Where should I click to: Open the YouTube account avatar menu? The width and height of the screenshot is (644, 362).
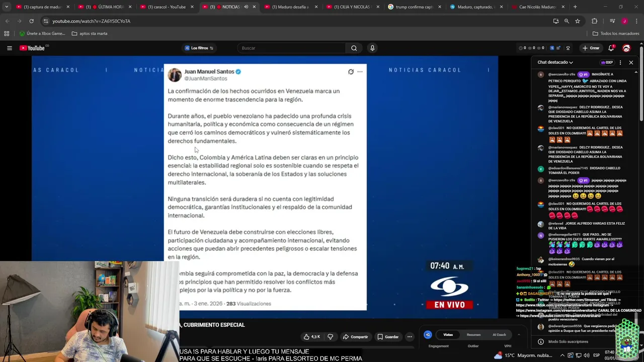626,48
